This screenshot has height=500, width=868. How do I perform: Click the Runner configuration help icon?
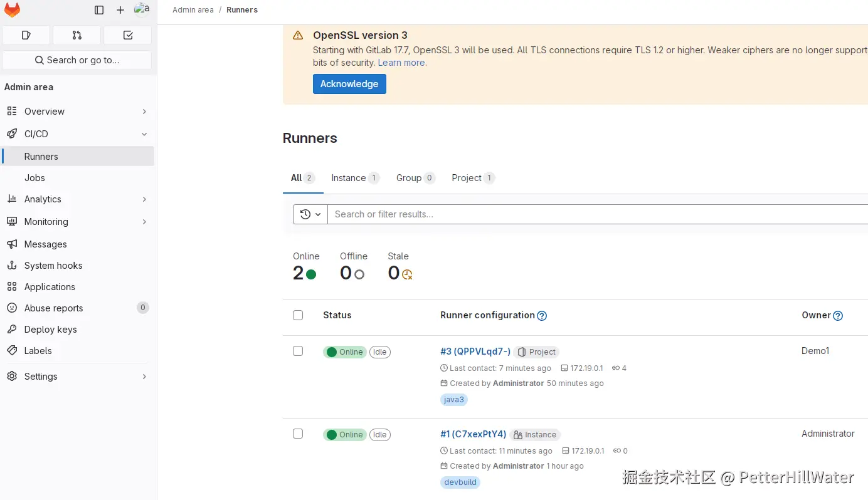click(x=542, y=316)
